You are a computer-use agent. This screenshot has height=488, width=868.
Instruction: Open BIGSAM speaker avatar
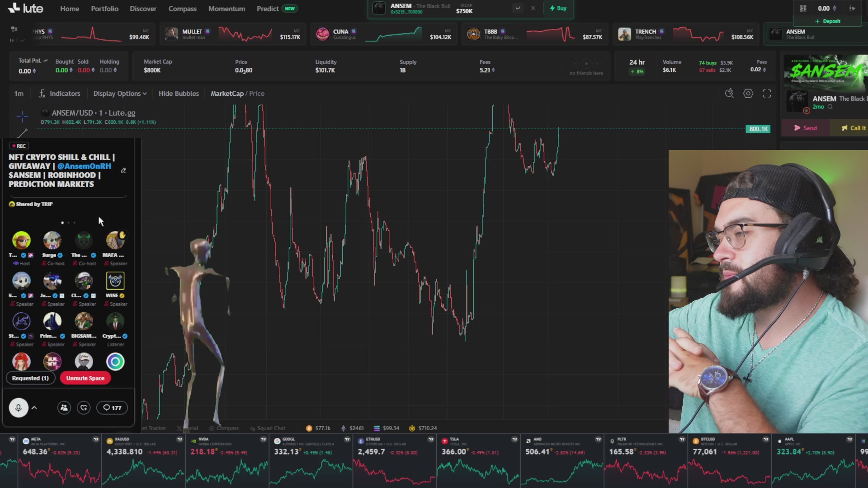pyautogui.click(x=84, y=321)
